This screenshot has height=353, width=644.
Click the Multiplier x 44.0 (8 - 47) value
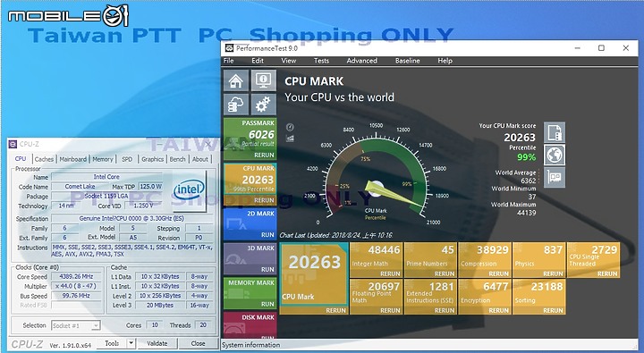click(x=76, y=286)
